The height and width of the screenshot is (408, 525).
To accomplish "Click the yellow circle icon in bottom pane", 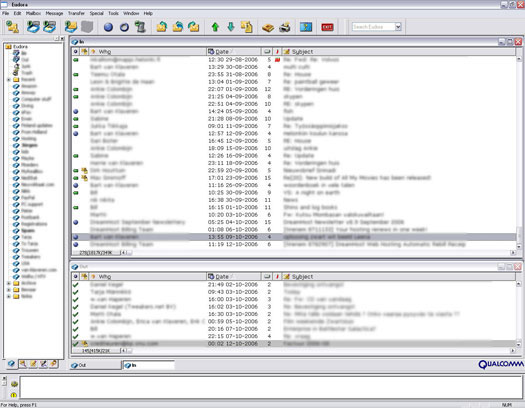I will point(14,395).
